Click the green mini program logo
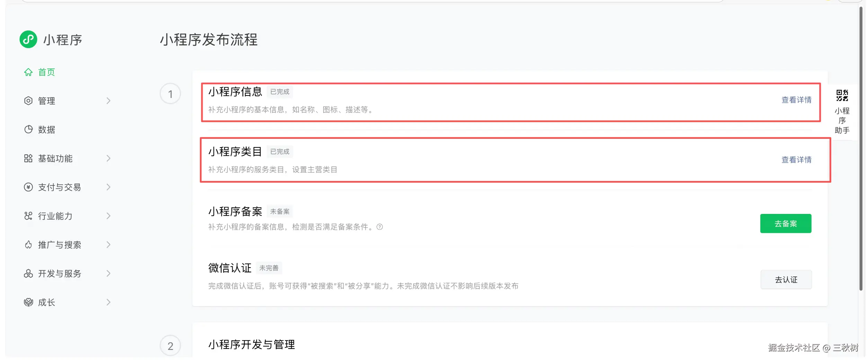 click(28, 39)
